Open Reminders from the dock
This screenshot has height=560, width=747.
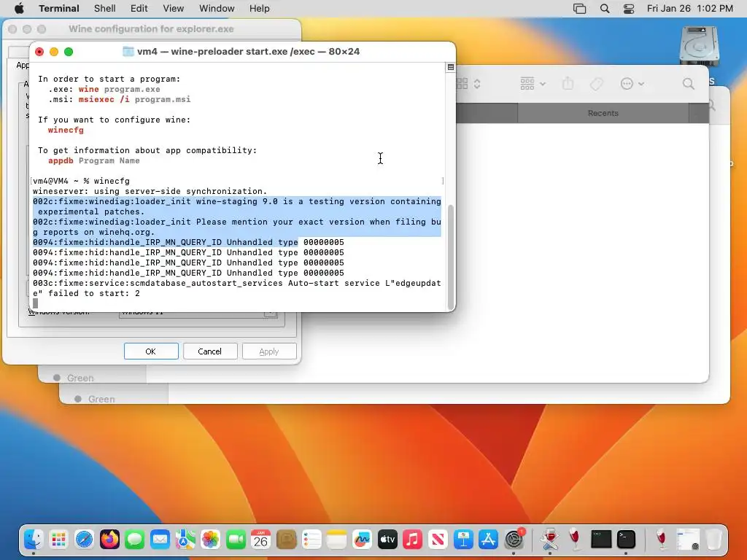(x=311, y=540)
